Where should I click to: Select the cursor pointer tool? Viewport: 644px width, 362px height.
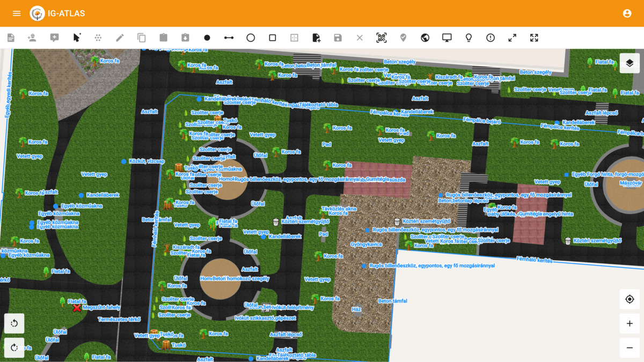click(76, 38)
